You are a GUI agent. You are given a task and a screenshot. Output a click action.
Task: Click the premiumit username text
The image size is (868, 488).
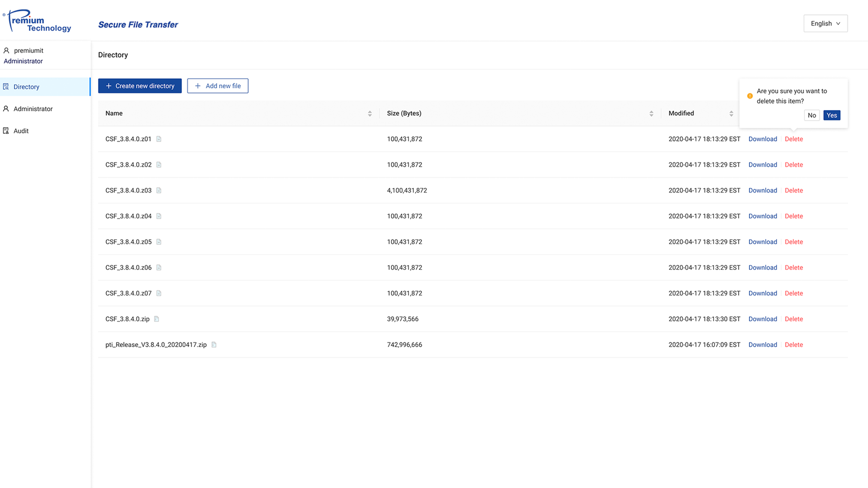[x=28, y=51]
